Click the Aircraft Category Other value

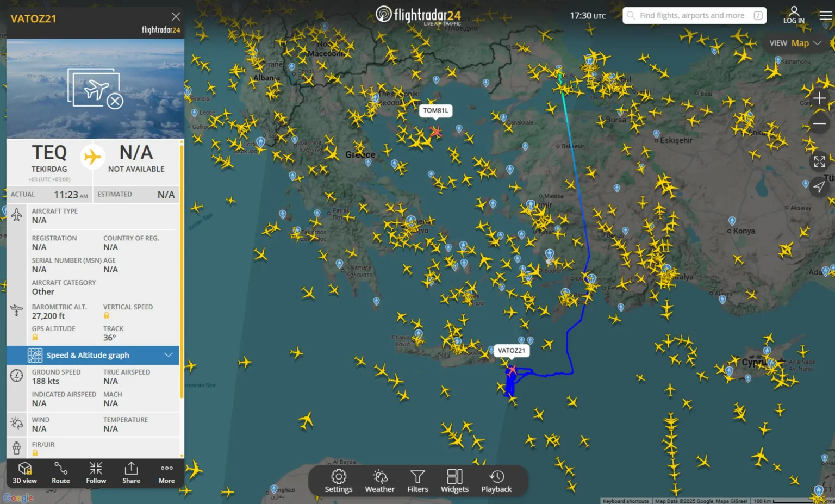[43, 291]
